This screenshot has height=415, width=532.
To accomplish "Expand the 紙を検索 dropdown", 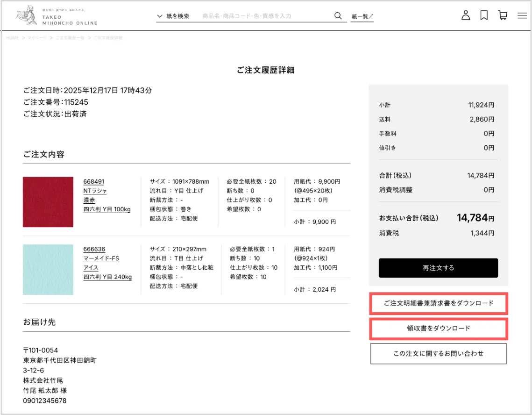I will pos(174,16).
